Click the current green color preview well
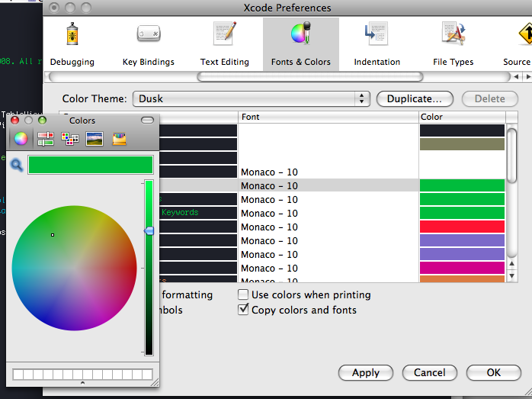532x399 pixels. point(91,165)
